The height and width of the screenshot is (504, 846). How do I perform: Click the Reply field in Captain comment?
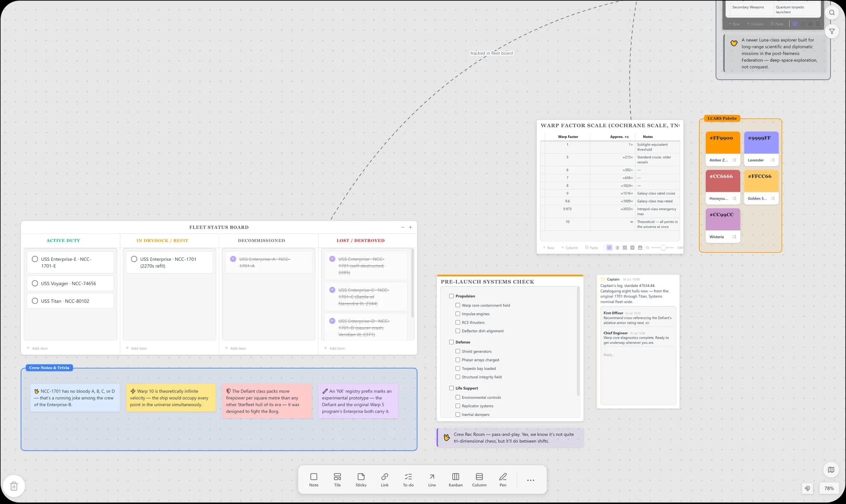[x=638, y=355]
